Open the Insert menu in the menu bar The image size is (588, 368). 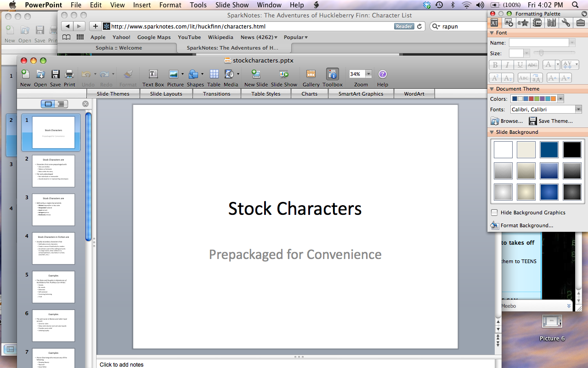(x=142, y=5)
